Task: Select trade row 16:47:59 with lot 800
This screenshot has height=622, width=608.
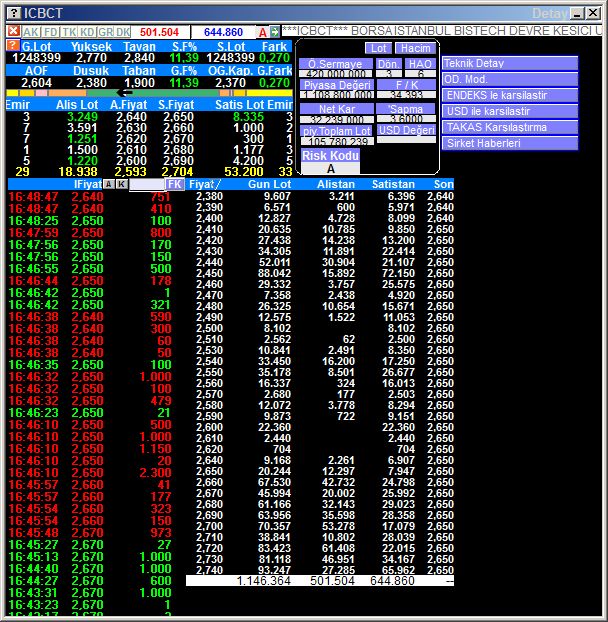Action: coord(90,233)
